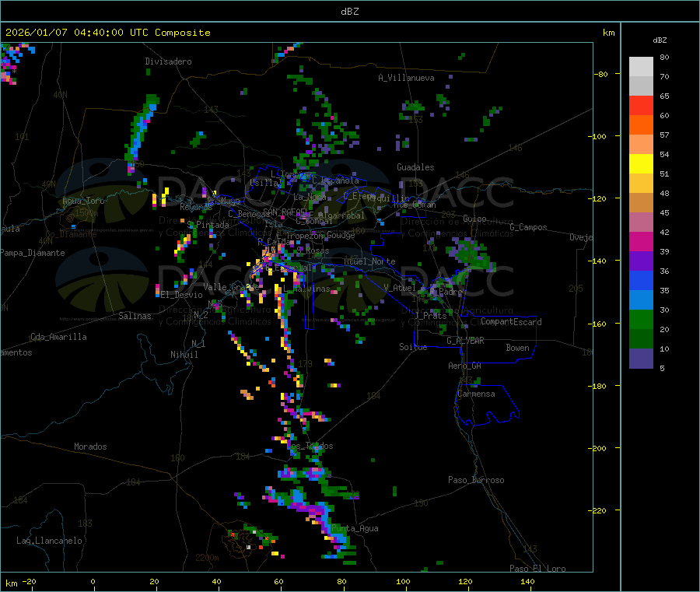The width and height of the screenshot is (700, 592).
Task: Click the '-200' km y-axis tick
Action: pyautogui.click(x=599, y=448)
